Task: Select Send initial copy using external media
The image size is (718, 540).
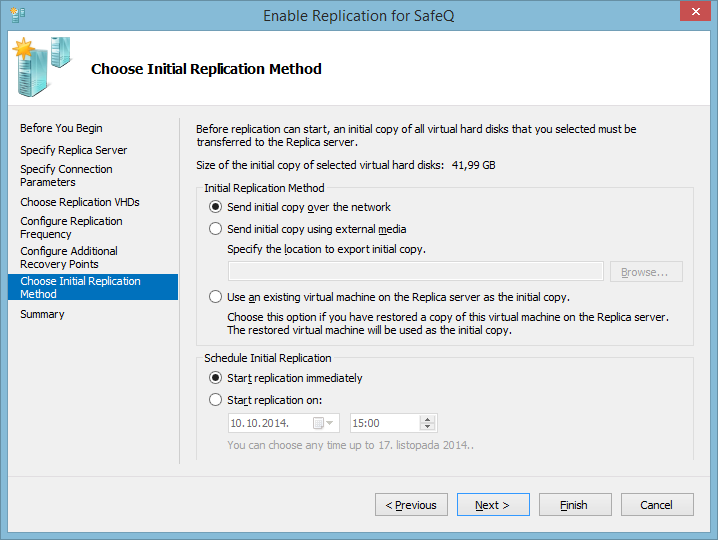Action: pos(216,229)
